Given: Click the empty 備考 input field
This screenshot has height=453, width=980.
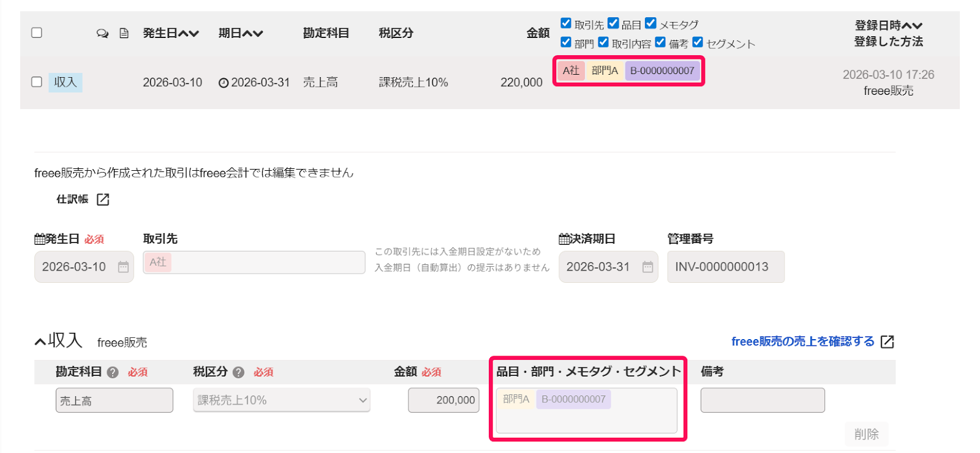Looking at the screenshot, I should point(763,400).
